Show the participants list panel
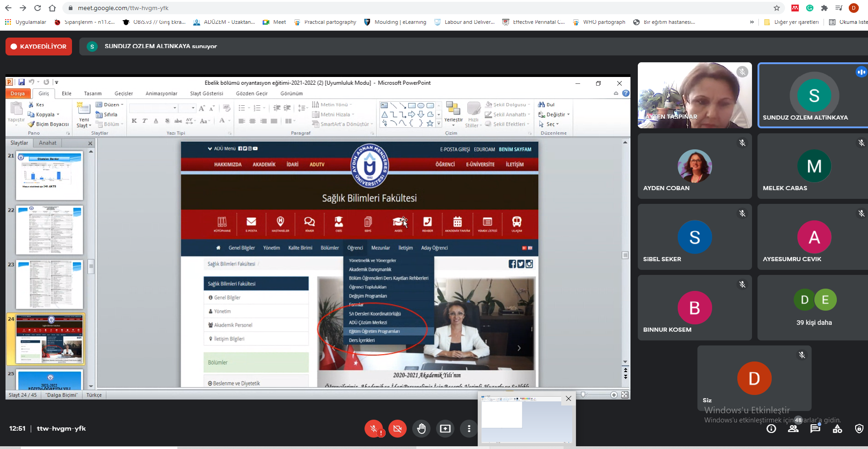868x449 pixels. pyautogui.click(x=793, y=429)
